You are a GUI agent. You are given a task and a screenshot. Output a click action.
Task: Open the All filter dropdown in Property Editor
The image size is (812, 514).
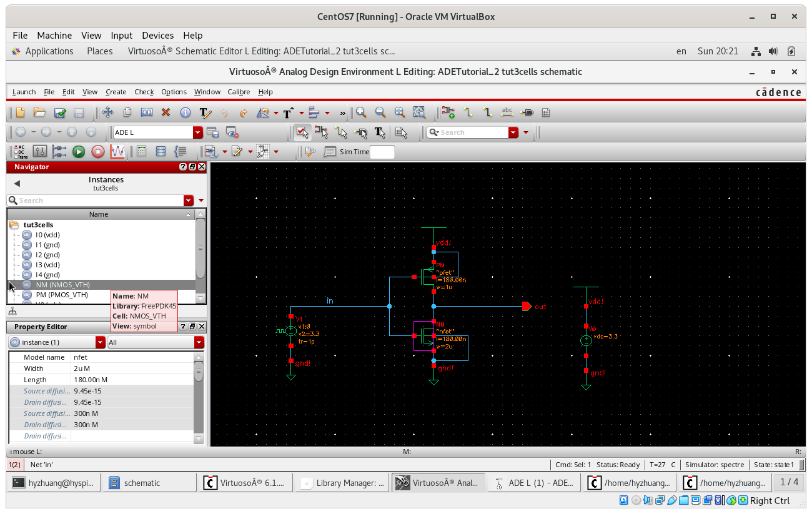[x=199, y=342]
